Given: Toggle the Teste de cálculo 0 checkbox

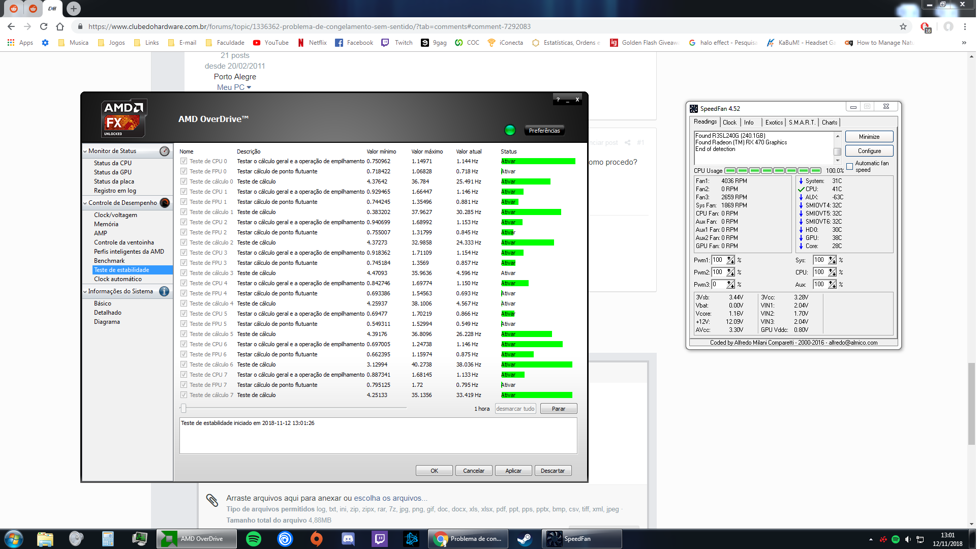Looking at the screenshot, I should coord(183,181).
